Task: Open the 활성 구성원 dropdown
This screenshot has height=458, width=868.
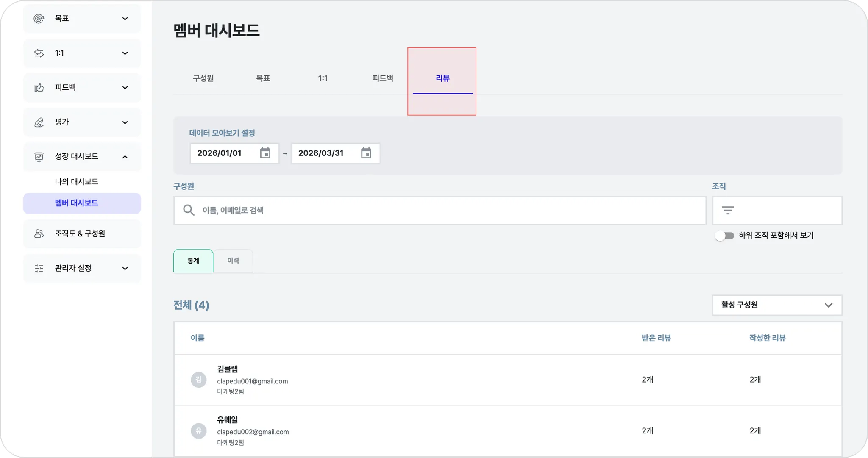Action: click(777, 305)
